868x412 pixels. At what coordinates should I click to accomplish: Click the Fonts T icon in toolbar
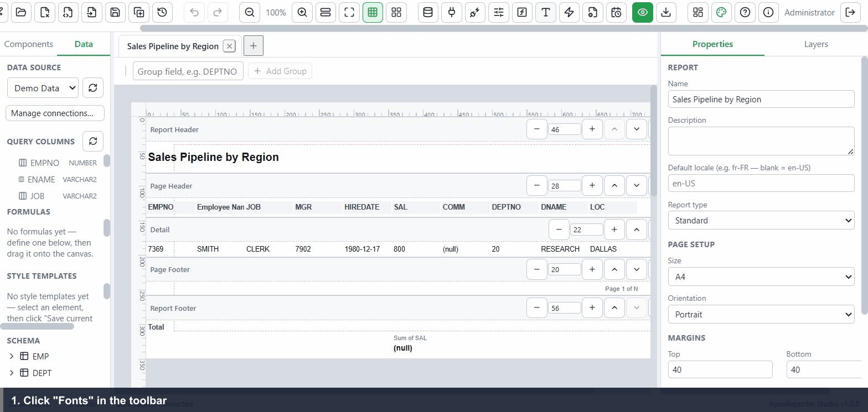(x=546, y=12)
